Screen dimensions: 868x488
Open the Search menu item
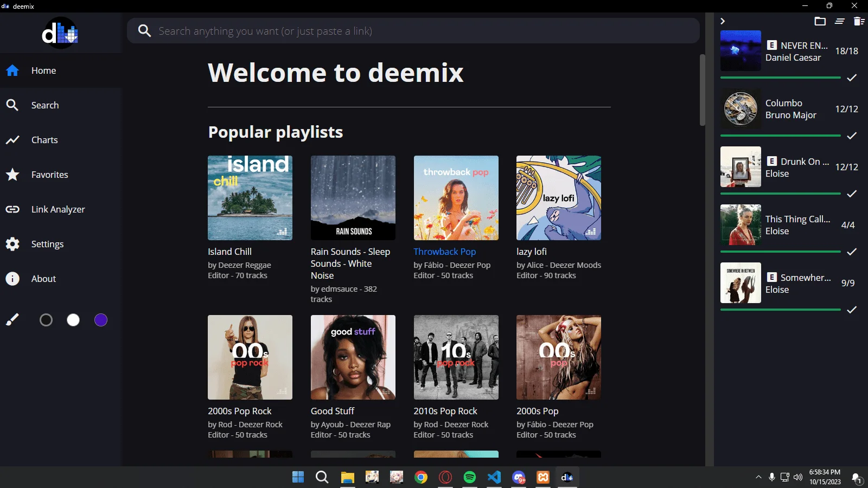61,105
